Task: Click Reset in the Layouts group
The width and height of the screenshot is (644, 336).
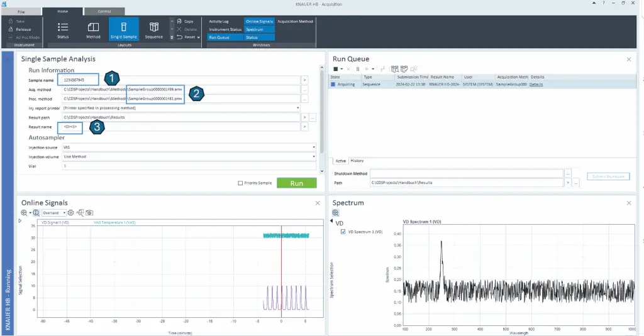Action: pyautogui.click(x=188, y=37)
